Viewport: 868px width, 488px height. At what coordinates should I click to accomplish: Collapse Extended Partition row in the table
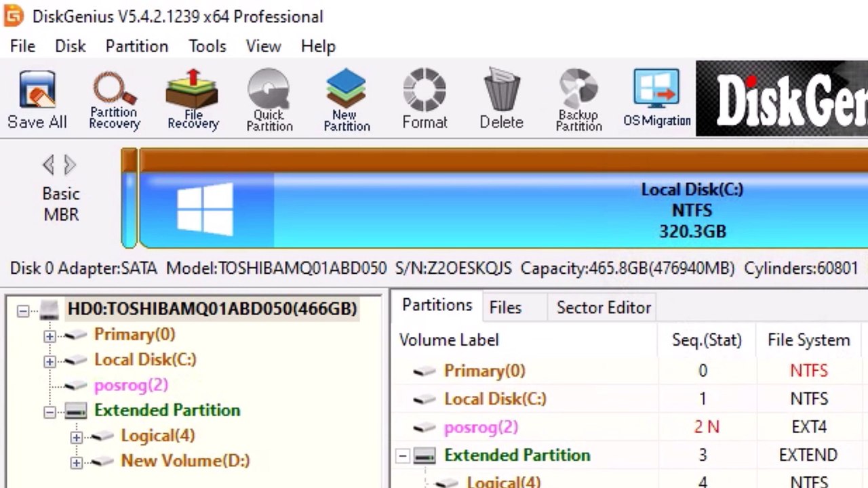click(x=403, y=455)
